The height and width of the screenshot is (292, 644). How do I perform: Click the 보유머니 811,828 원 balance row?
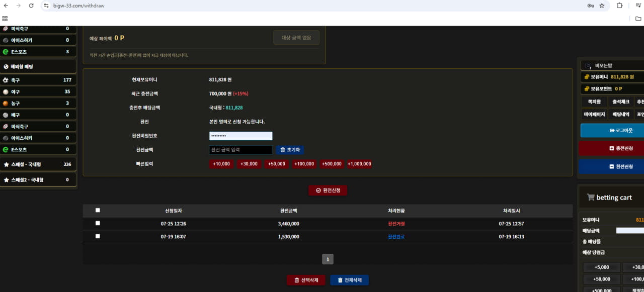click(612, 77)
